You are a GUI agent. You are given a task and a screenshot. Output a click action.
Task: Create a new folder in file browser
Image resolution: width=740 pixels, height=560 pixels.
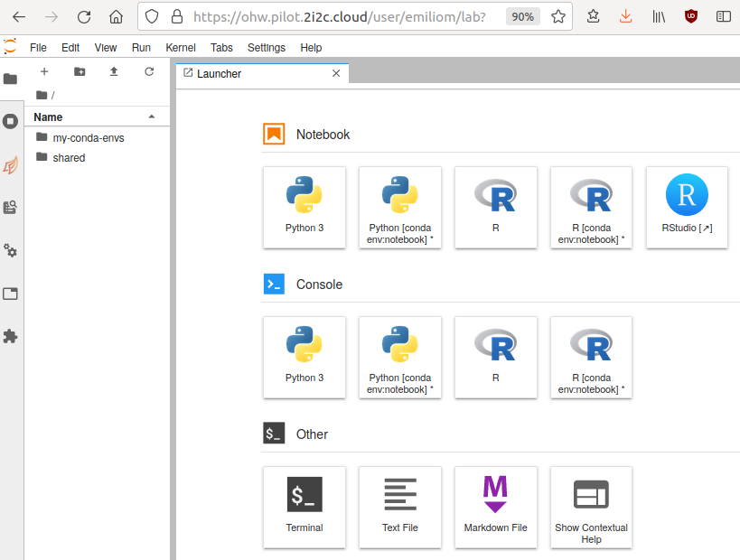(x=80, y=71)
